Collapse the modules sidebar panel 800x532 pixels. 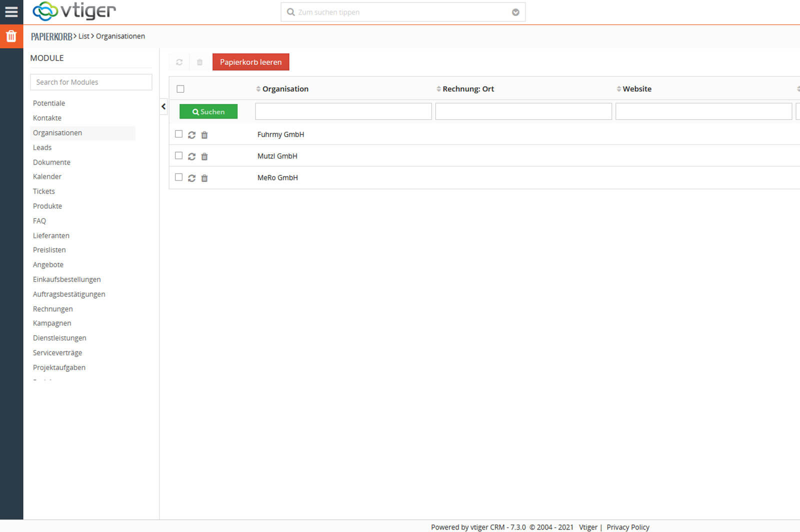[163, 106]
